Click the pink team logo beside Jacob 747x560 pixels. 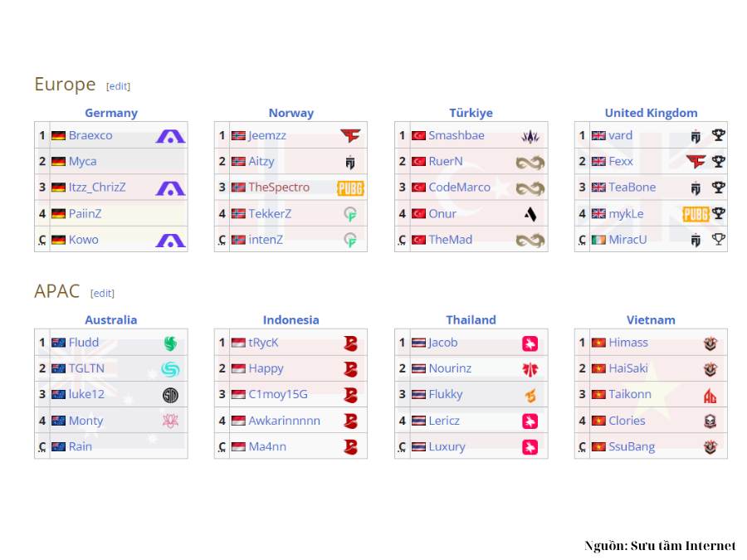530,343
